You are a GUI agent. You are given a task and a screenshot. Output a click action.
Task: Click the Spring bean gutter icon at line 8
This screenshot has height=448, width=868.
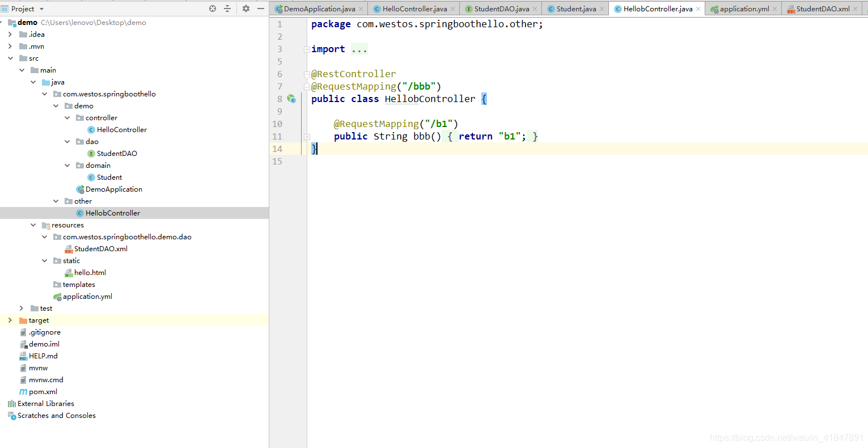click(291, 99)
